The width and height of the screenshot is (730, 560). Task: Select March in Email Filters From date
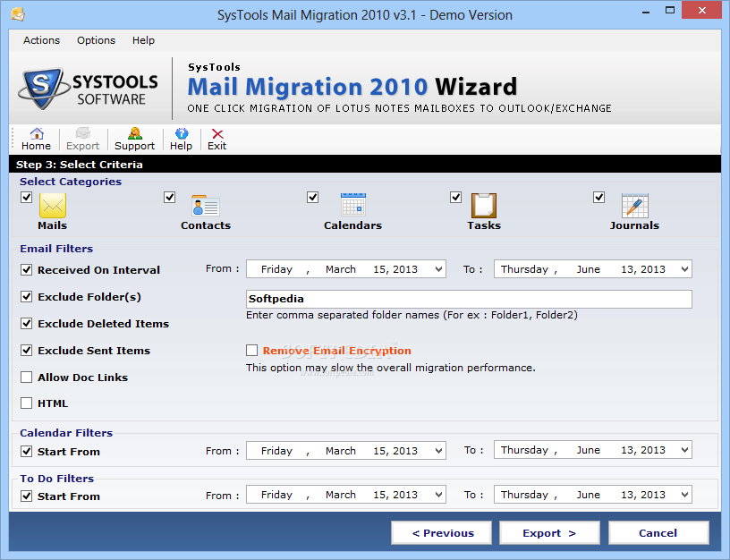pos(341,269)
